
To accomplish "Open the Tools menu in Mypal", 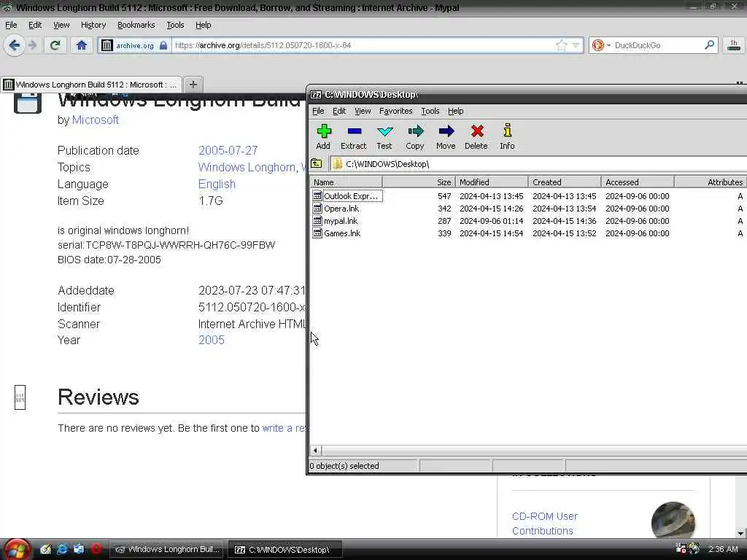I will (x=175, y=25).
